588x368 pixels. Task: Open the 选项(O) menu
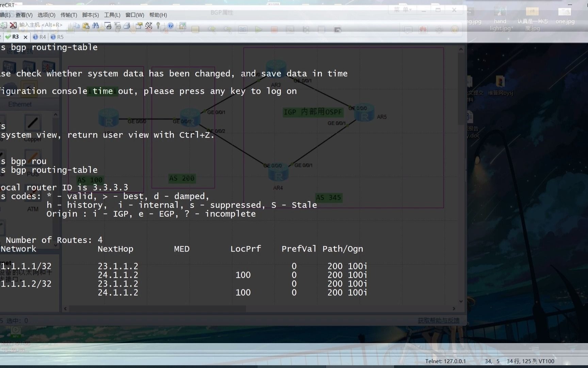[x=46, y=15]
